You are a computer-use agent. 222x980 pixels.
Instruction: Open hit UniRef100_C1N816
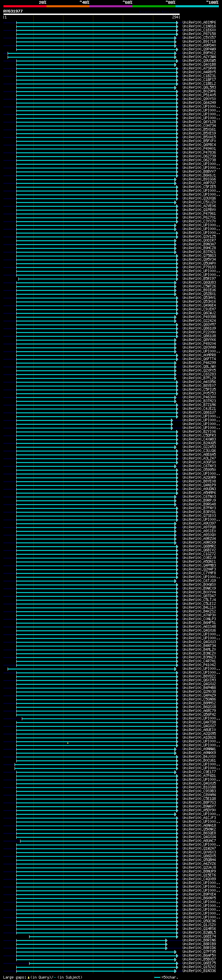tap(199, 26)
